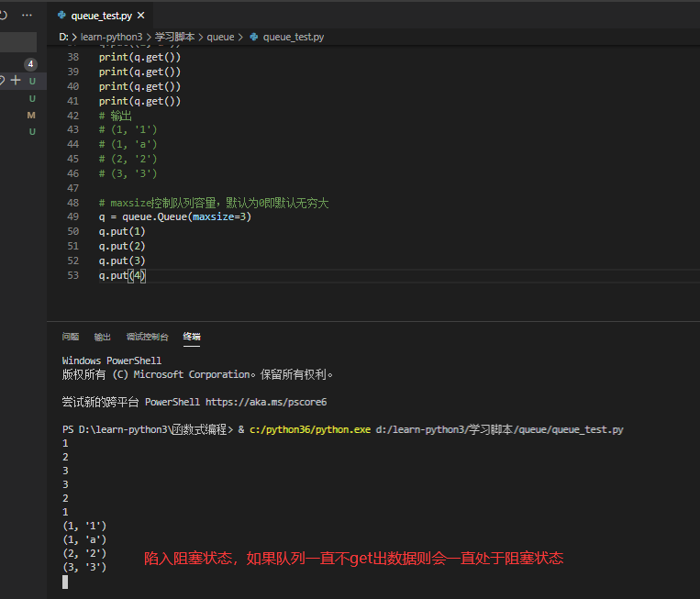Open the More Actions ellipsis menu
700x599 pixels.
point(27,16)
